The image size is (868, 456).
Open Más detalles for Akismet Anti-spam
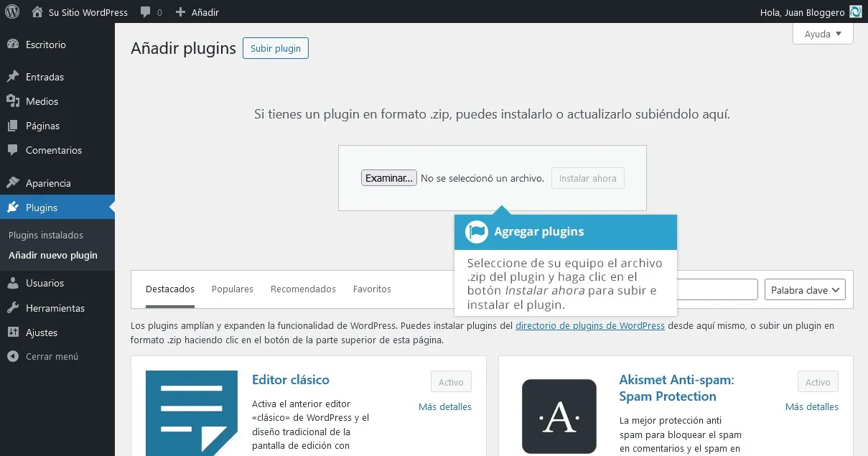click(812, 406)
